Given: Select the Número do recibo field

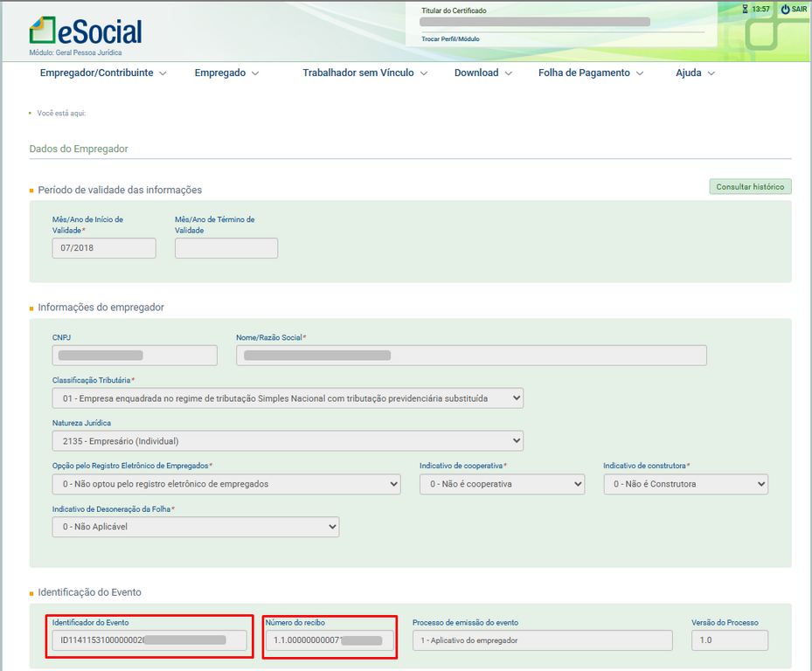Looking at the screenshot, I should click(x=330, y=640).
